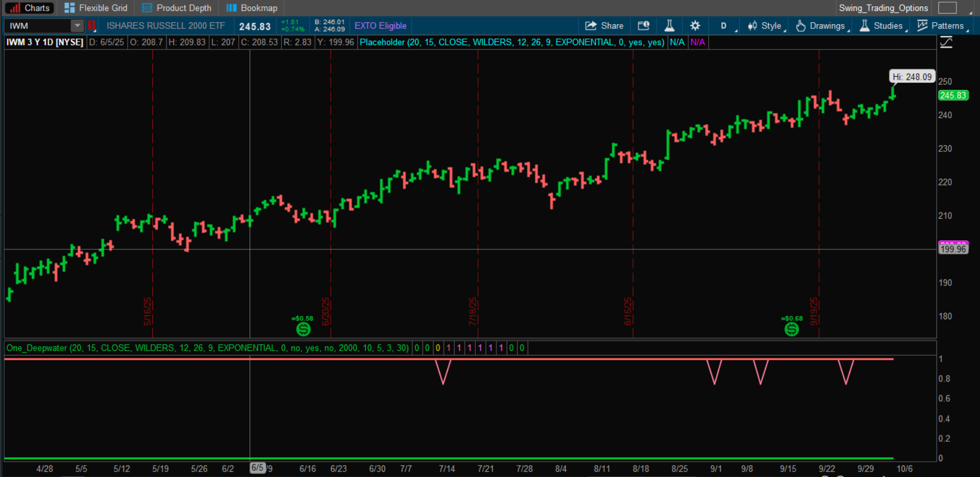The width and height of the screenshot is (980, 477).
Task: Click the $0.68 dividend marker icon
Action: tap(792, 329)
